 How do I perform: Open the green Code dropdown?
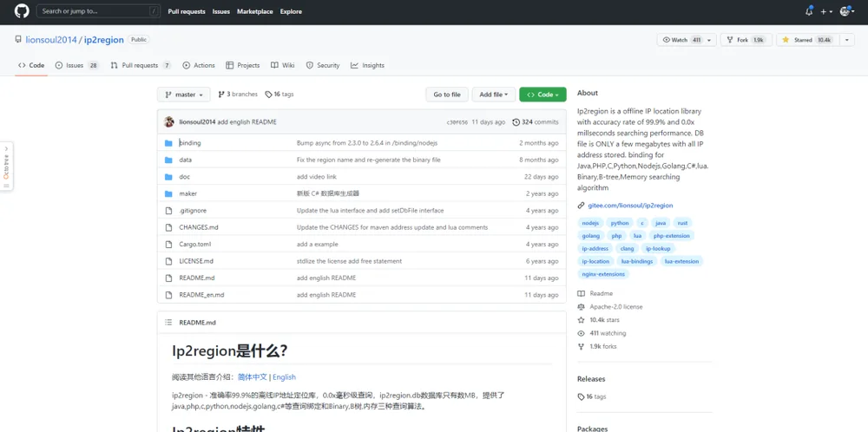tap(542, 95)
